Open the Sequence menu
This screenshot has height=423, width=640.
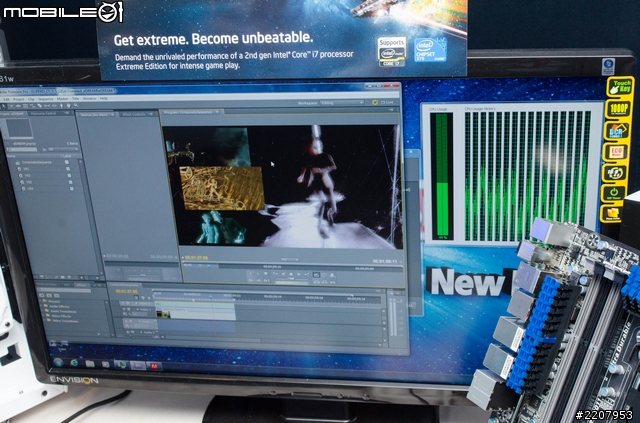(x=46, y=99)
